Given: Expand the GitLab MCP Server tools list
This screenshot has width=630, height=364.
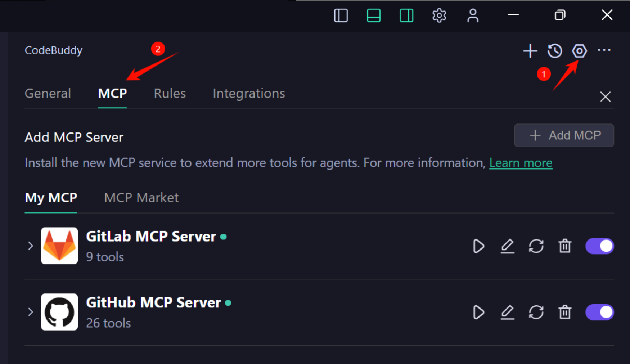Looking at the screenshot, I should click(31, 246).
